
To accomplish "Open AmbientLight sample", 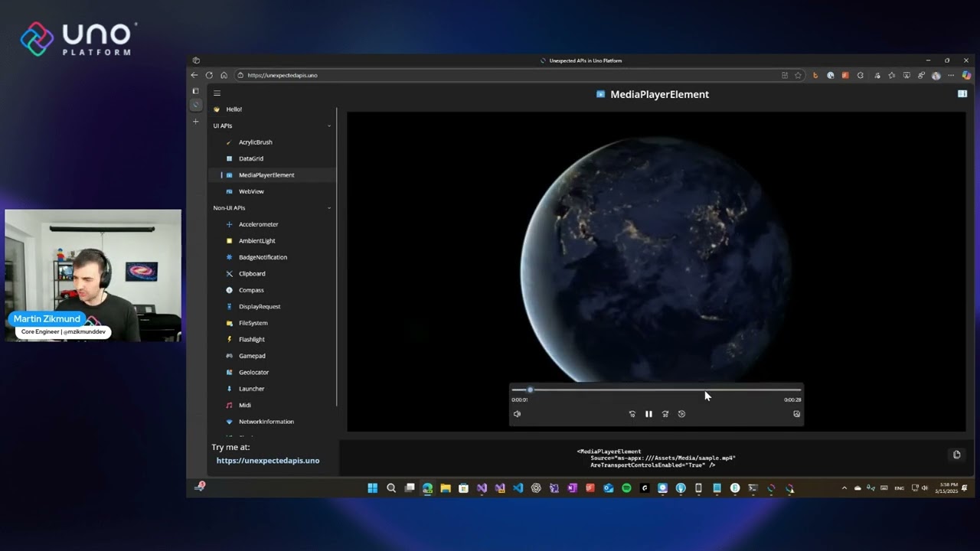I will click(273, 241).
